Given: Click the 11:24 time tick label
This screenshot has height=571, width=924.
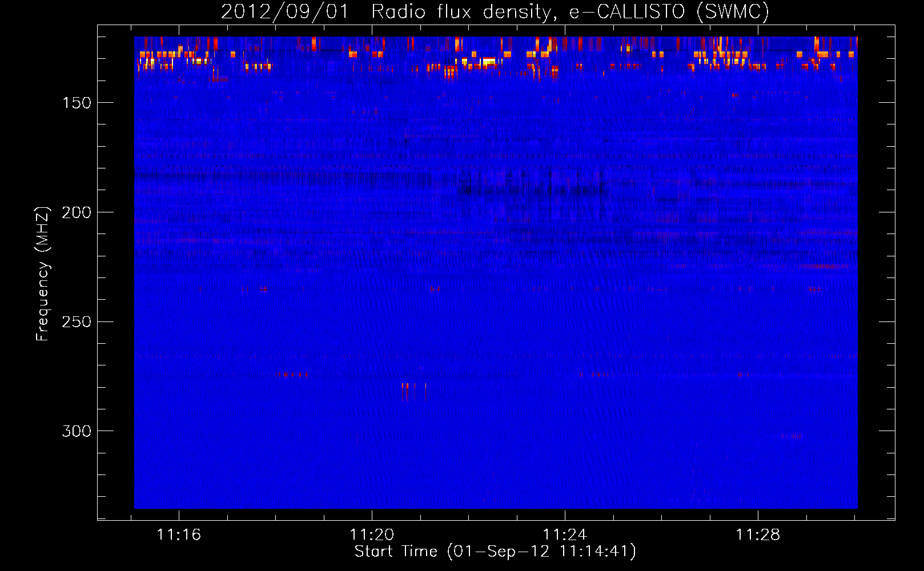Looking at the screenshot, I should pyautogui.click(x=565, y=535).
